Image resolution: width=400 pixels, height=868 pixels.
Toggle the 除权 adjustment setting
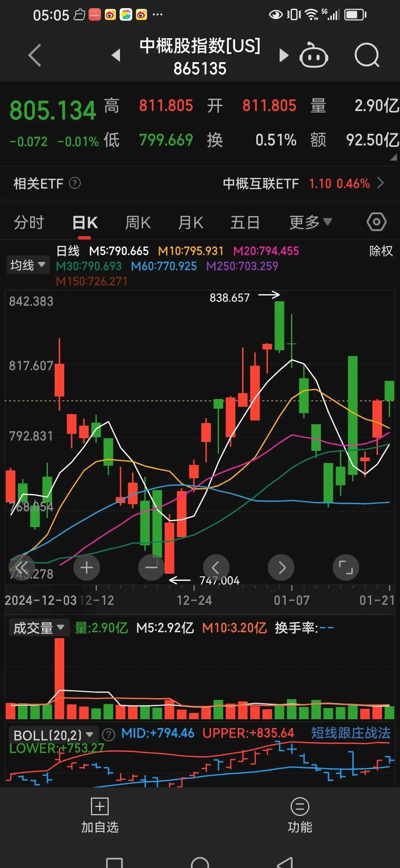(x=380, y=251)
